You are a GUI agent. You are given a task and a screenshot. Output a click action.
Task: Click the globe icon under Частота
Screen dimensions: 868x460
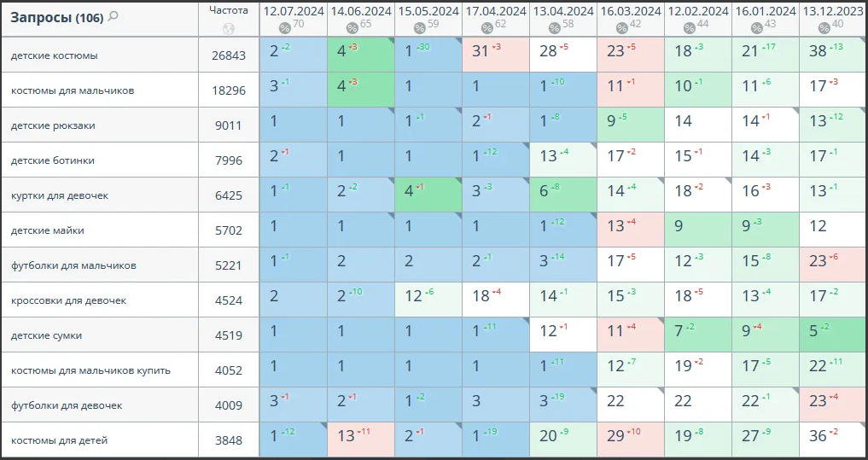click(x=228, y=28)
